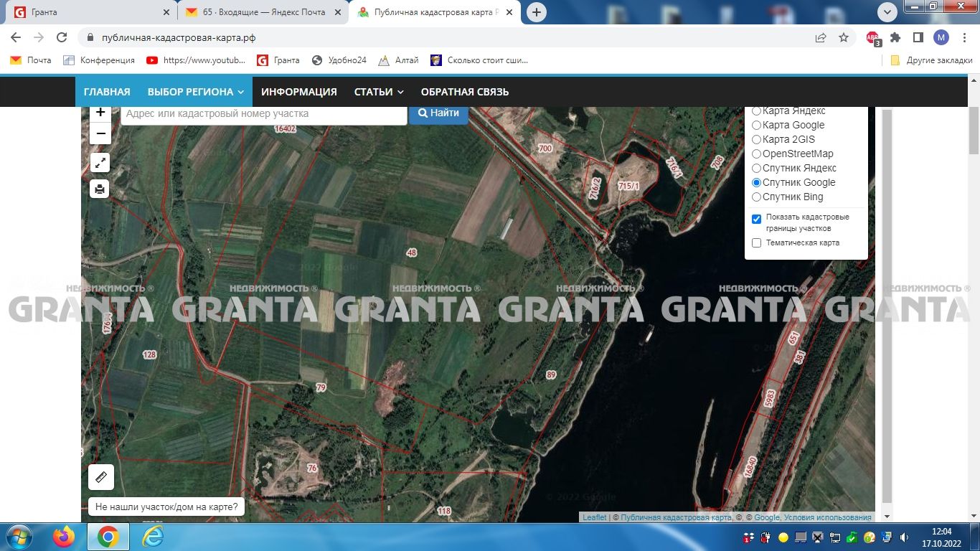The image size is (980, 551).
Task: Open the Leaflet attribution link
Action: click(594, 517)
